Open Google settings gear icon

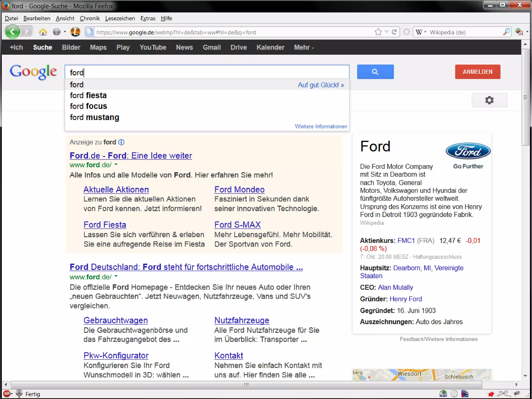click(489, 100)
